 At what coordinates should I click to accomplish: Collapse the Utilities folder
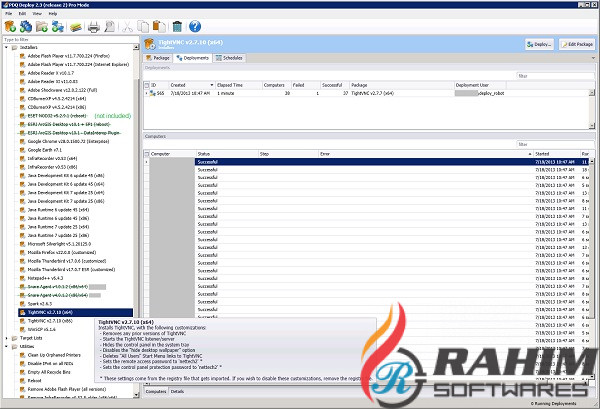tap(6, 347)
